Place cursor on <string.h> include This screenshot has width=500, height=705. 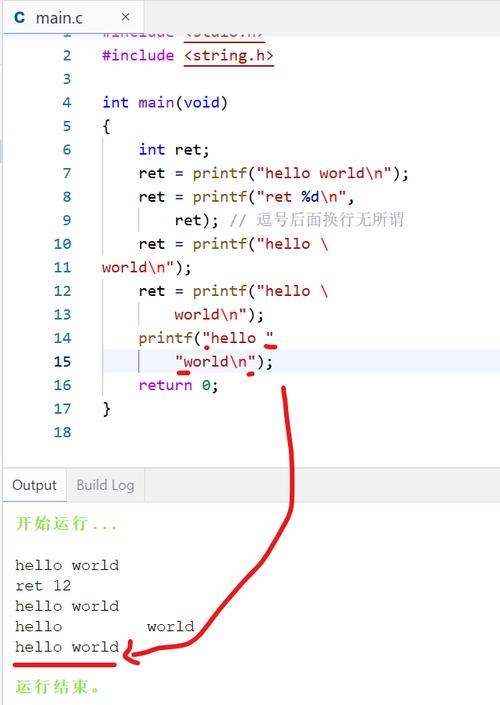click(x=228, y=56)
